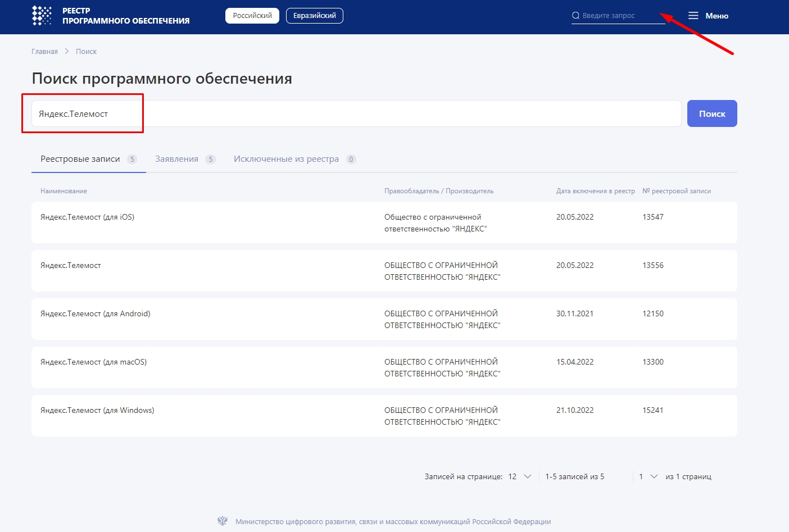Click registry number 15241
789x532 pixels.
(x=653, y=410)
